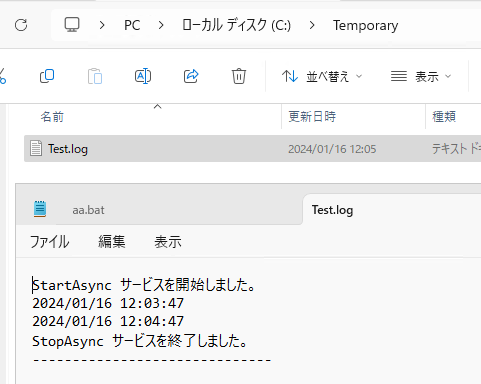481x384 pixels.
Task: Open the 編集 menu in Notepad
Action: 112,242
